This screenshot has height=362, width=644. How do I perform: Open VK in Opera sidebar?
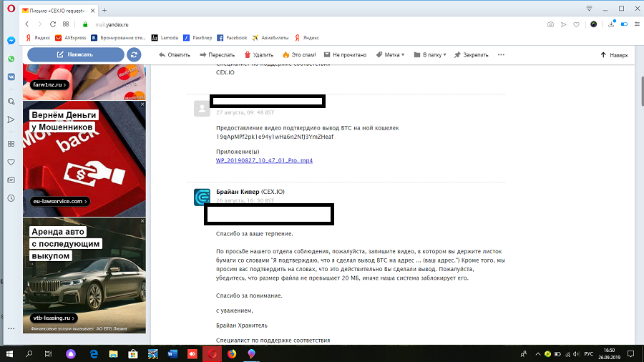(11, 77)
